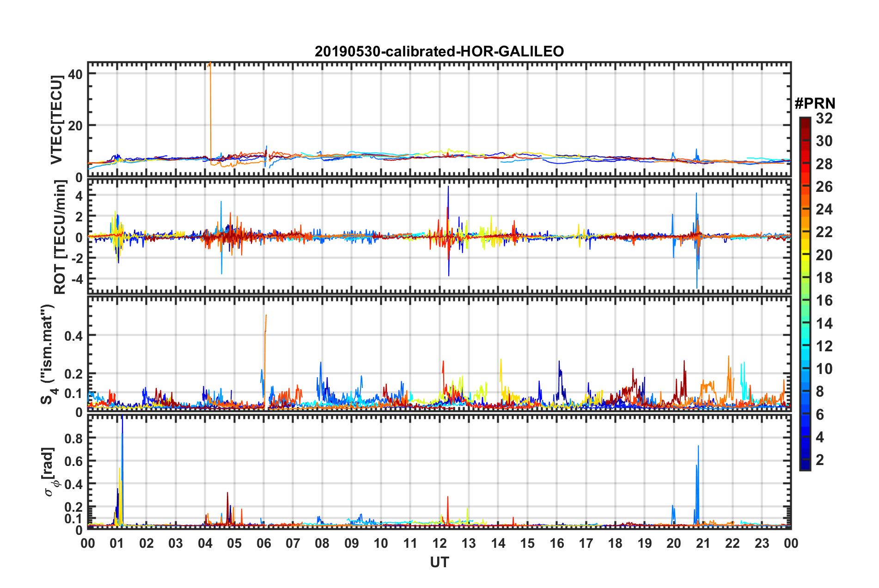879x588 pixels.
Task: Click colorbar tick label 32
Action: (824, 118)
